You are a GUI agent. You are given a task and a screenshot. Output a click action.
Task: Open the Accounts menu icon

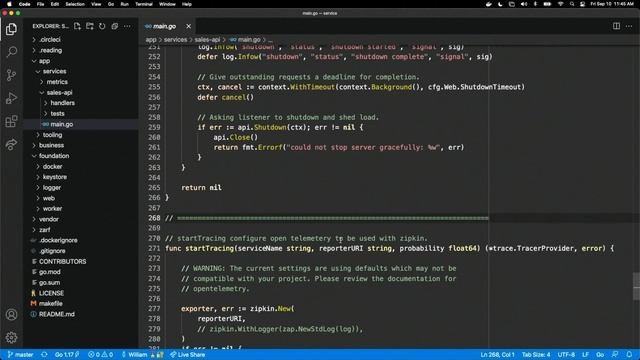pos(11,315)
